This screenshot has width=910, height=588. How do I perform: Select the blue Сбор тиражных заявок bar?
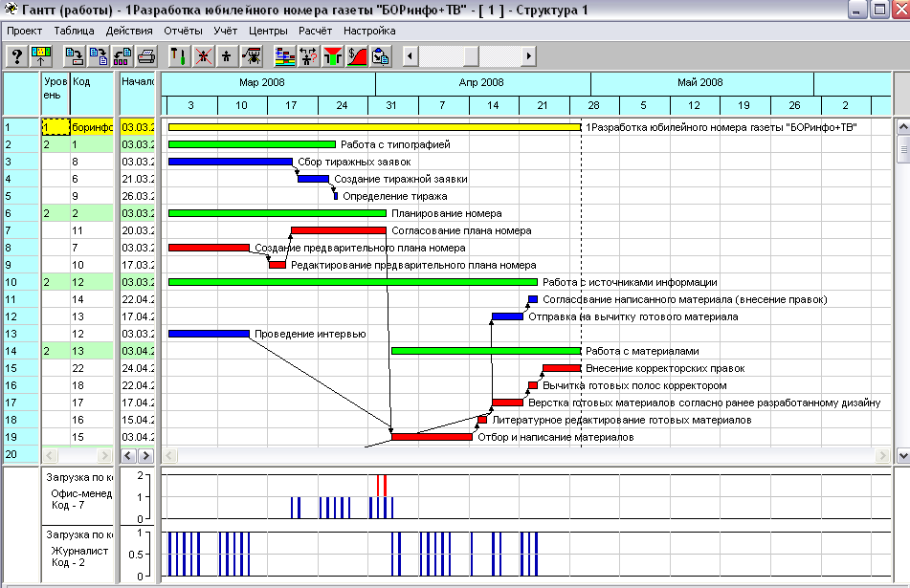pos(231,162)
